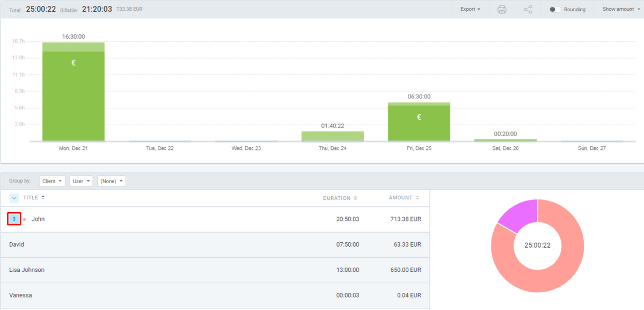The width and height of the screenshot is (644, 310).
Task: Click the share report icon
Action: (x=528, y=9)
